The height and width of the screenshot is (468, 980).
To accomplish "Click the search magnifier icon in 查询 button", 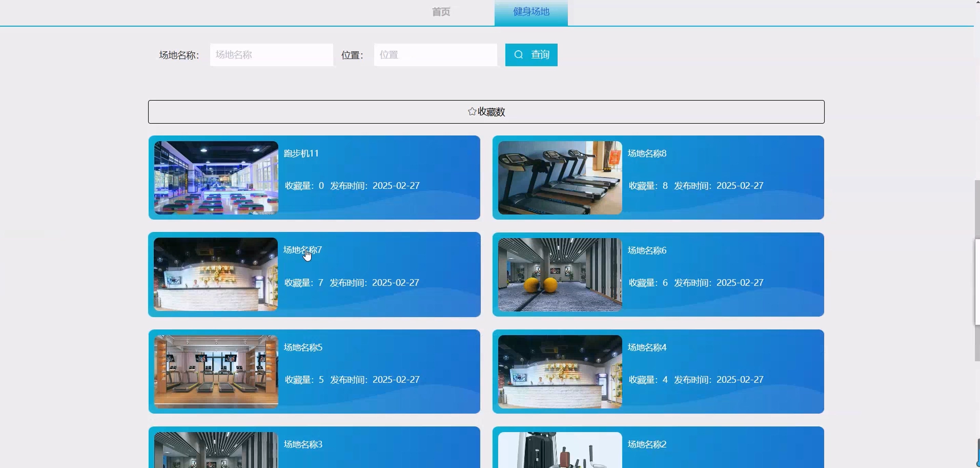I will pos(518,55).
